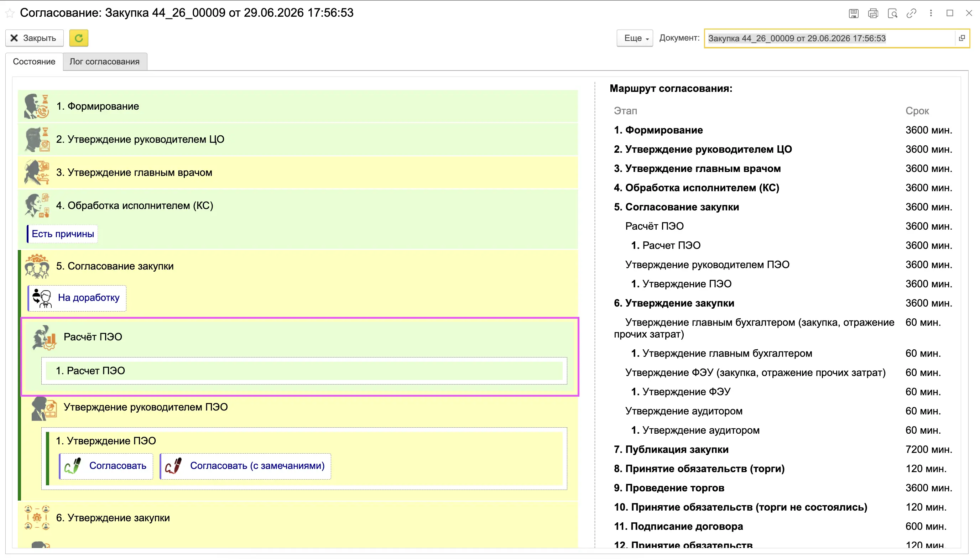
Task: Copy link via chain icon
Action: point(911,14)
